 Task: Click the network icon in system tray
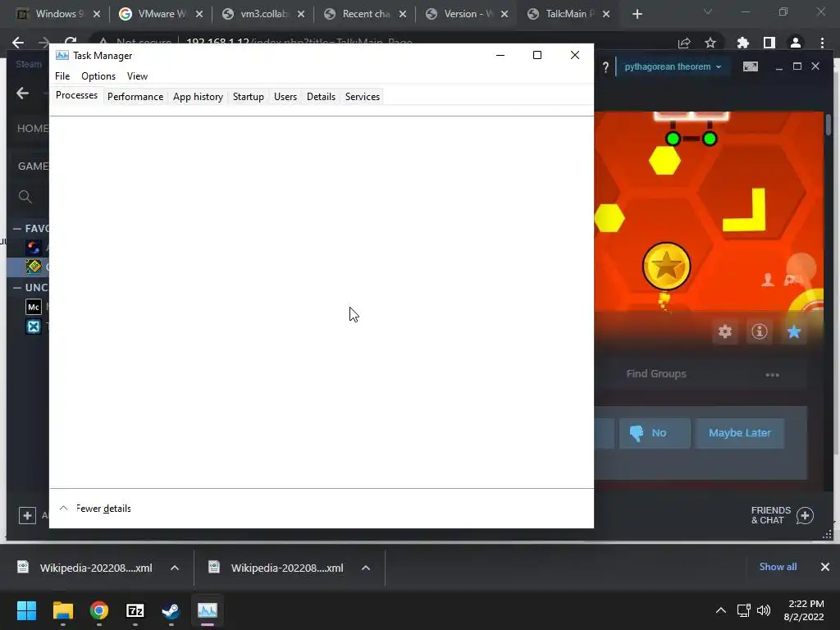[x=743, y=610]
